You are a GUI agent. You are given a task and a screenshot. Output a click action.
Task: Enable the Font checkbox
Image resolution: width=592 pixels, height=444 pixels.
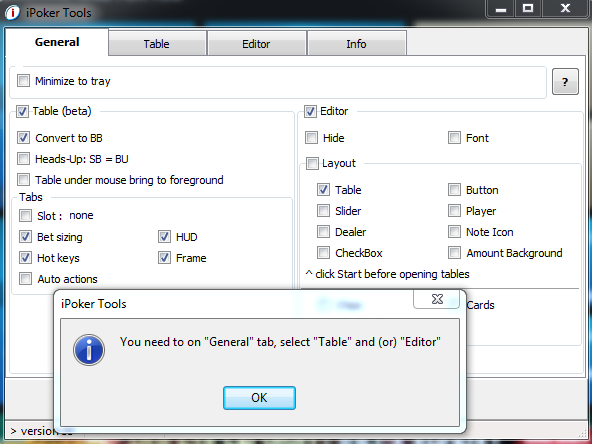(455, 137)
